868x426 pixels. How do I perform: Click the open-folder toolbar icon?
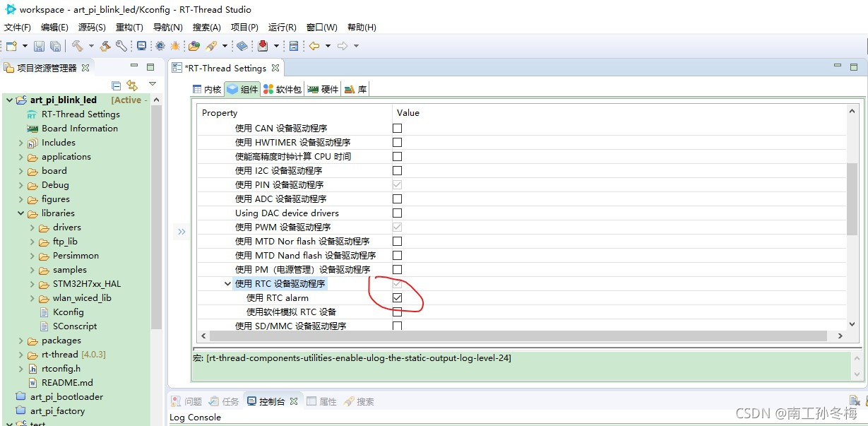(x=194, y=46)
